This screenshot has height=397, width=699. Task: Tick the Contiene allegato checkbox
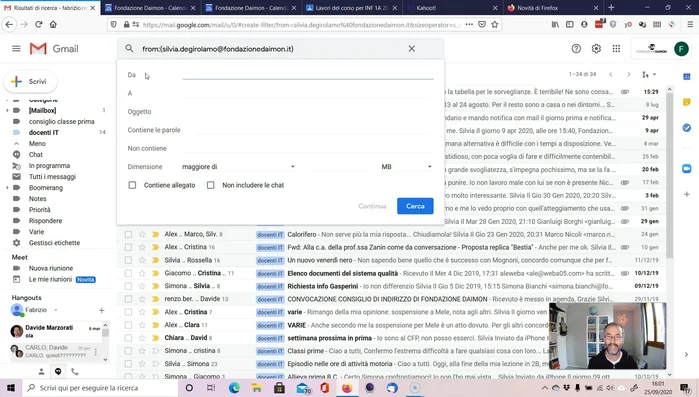click(132, 185)
